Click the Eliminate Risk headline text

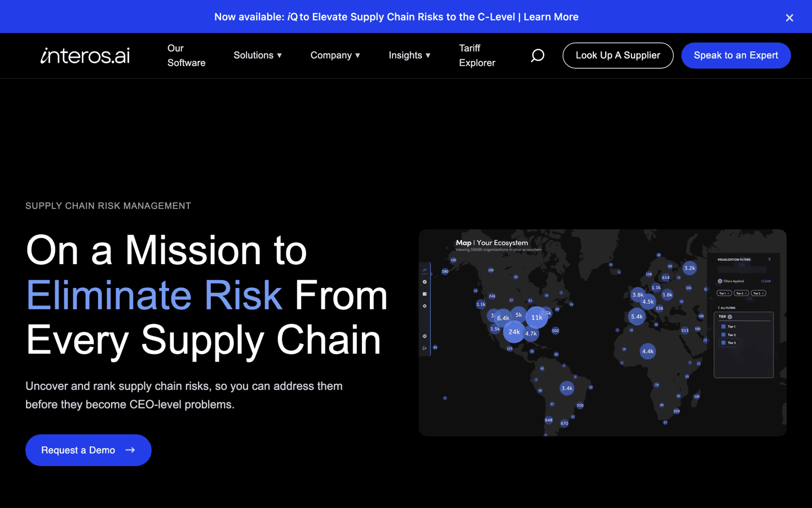tap(154, 295)
